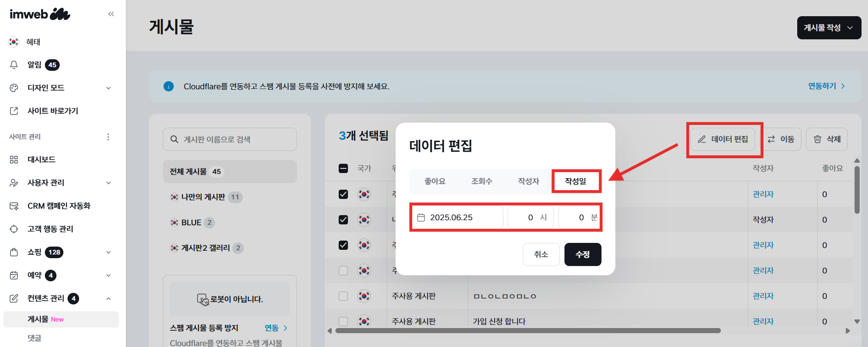Switch to the 작성자 tab
868x347 pixels.
(529, 181)
